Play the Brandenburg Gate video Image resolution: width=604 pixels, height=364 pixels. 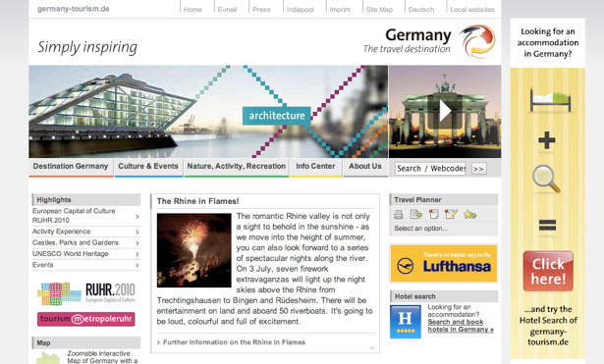pyautogui.click(x=445, y=111)
